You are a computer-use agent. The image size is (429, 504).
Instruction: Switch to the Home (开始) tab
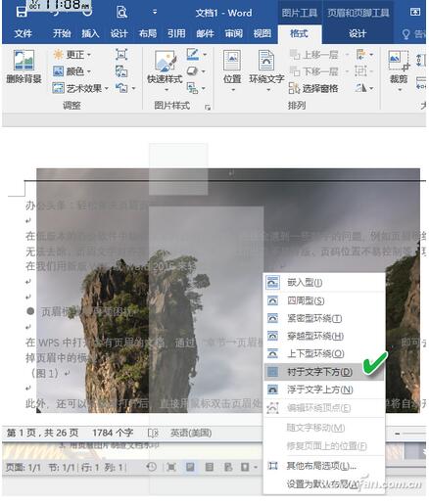[62, 33]
